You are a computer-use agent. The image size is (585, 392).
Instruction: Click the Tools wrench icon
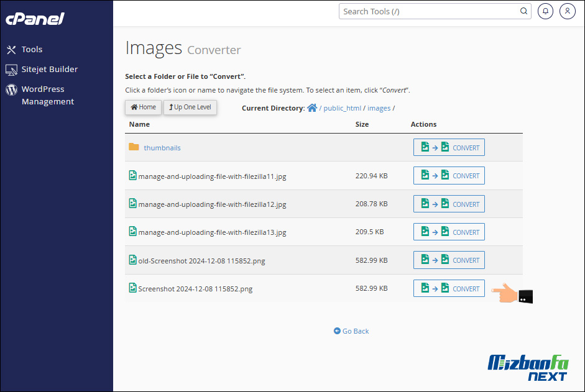click(11, 50)
